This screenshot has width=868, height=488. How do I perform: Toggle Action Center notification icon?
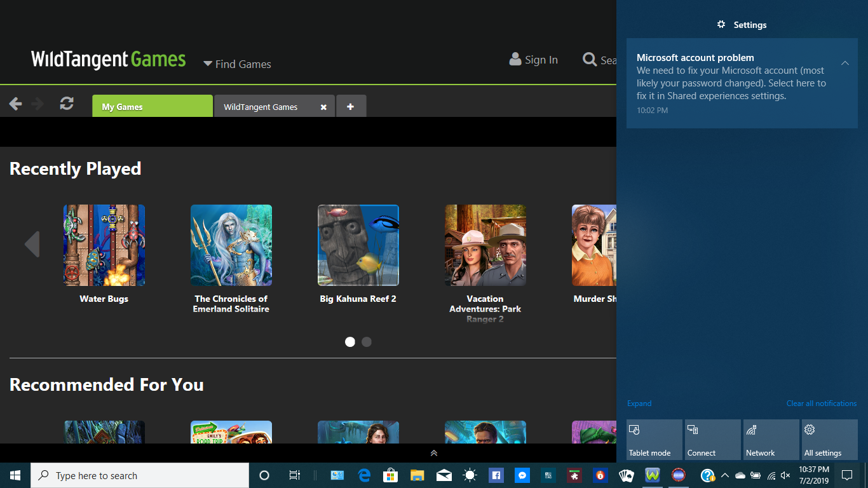[847, 475]
